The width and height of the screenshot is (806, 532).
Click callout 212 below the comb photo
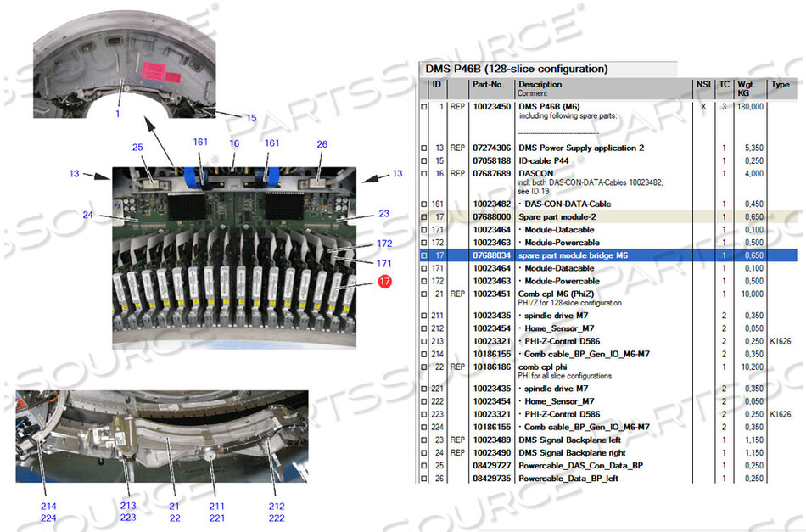click(277, 507)
